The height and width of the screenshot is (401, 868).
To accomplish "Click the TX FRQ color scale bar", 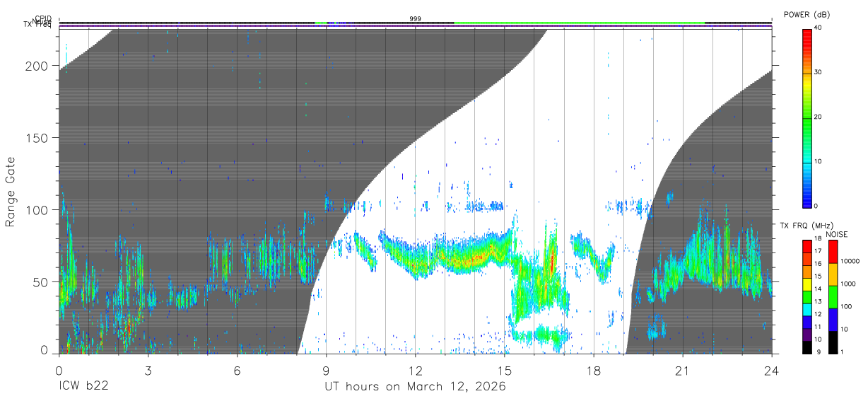I will [x=808, y=297].
